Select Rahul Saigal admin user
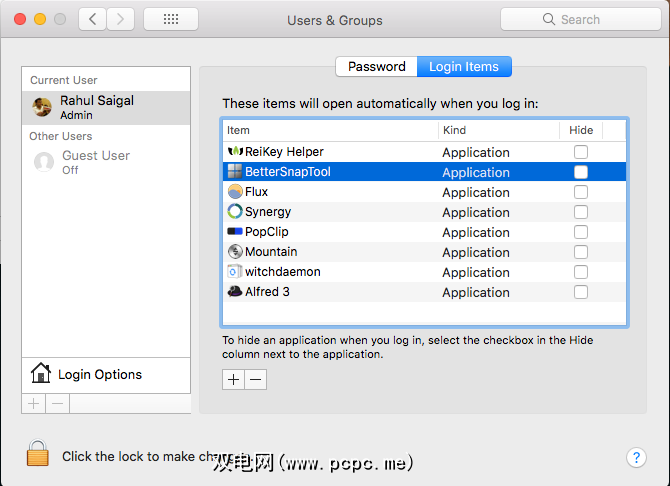The image size is (670, 486). point(105,108)
